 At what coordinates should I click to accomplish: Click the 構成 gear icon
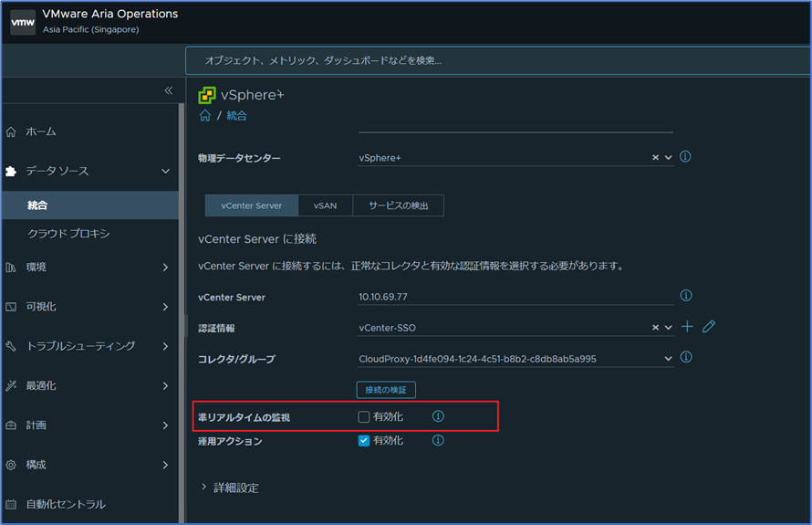tap(11, 465)
